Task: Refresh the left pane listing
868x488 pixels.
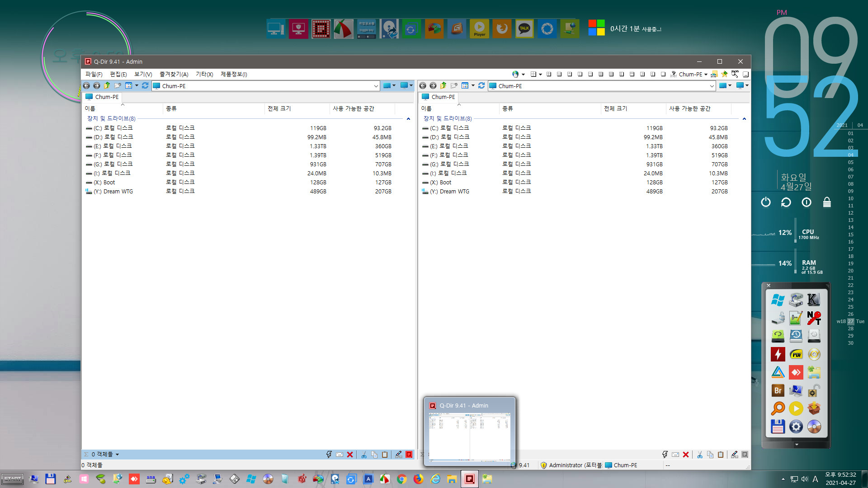Action: (145, 86)
